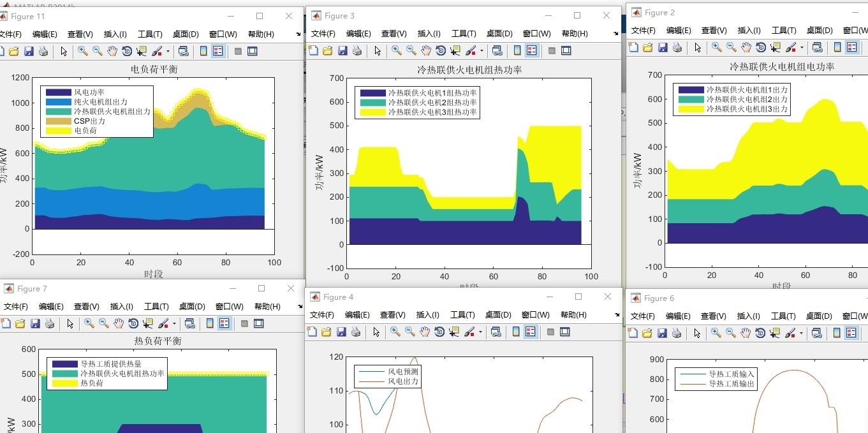Toggle Insert Colorbar in Figure 11 toolbar

203,51
